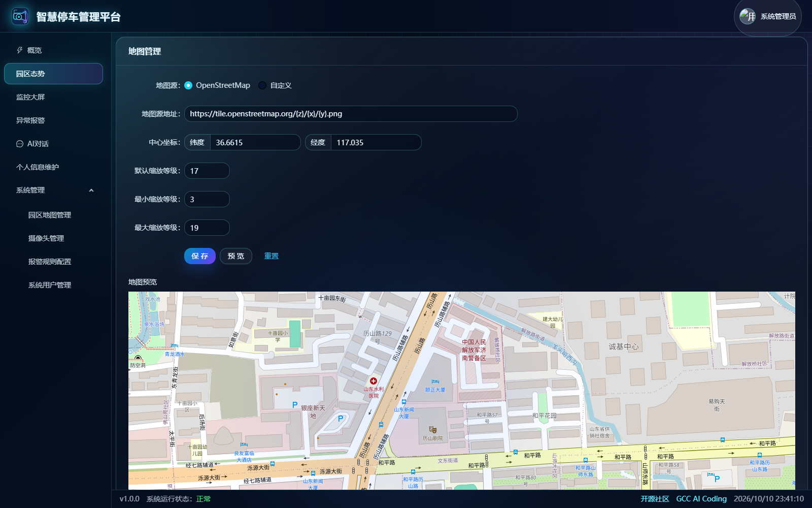Screen dimensions: 812x508
Task: Click the 系统管理员 user name
Action: pyautogui.click(x=778, y=16)
